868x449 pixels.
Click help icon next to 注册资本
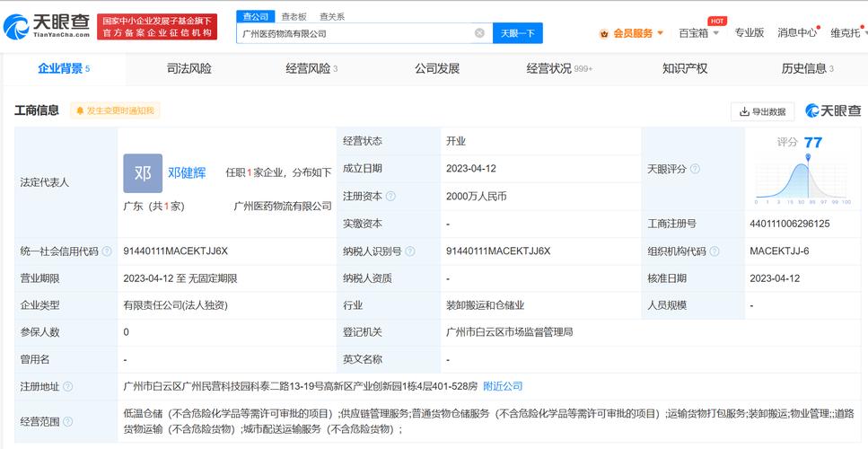390,196
